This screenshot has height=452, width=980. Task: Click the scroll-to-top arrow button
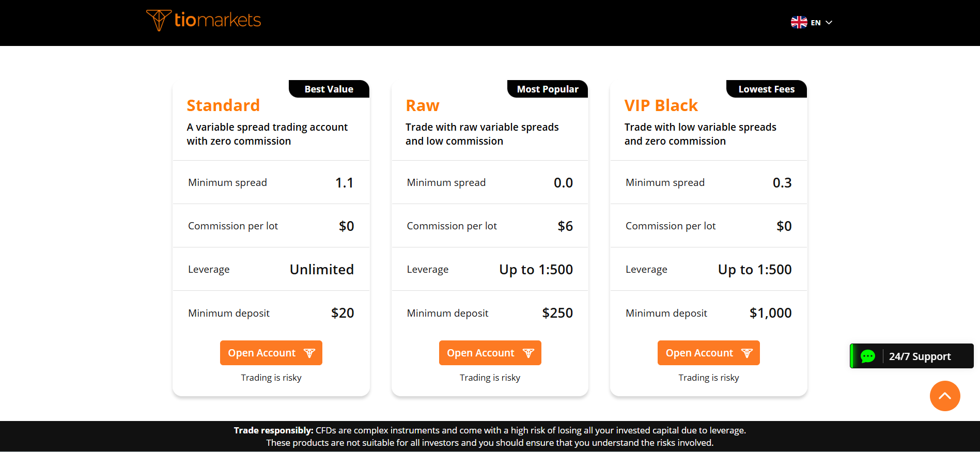[x=944, y=396]
